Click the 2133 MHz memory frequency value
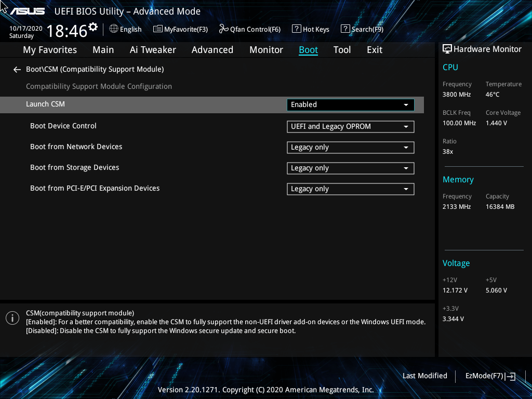 [x=457, y=207]
